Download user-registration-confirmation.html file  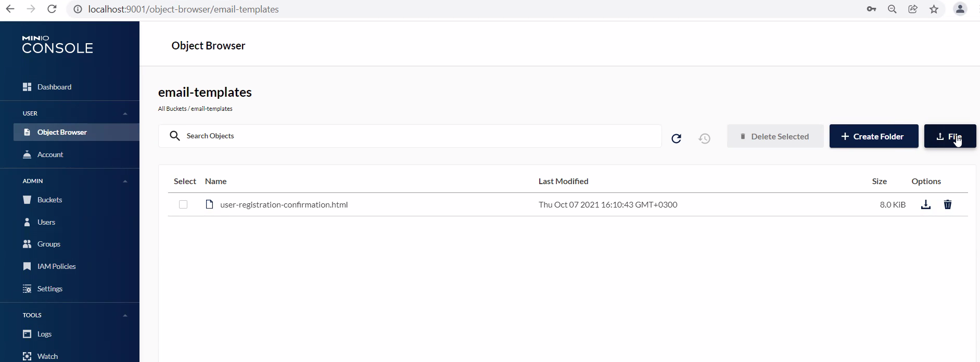coord(925,204)
